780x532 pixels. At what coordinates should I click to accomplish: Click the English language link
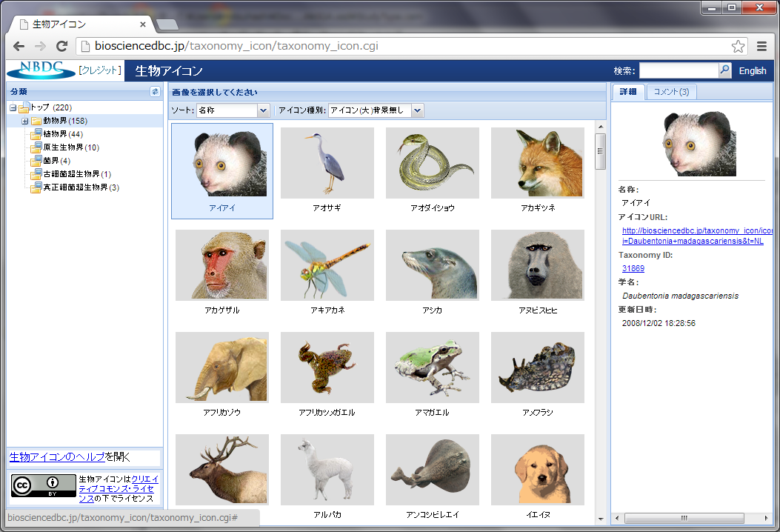(753, 71)
